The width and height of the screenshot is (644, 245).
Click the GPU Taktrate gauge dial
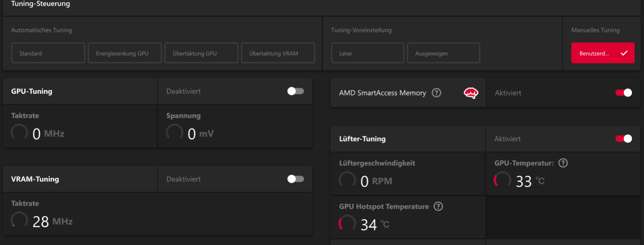click(19, 133)
